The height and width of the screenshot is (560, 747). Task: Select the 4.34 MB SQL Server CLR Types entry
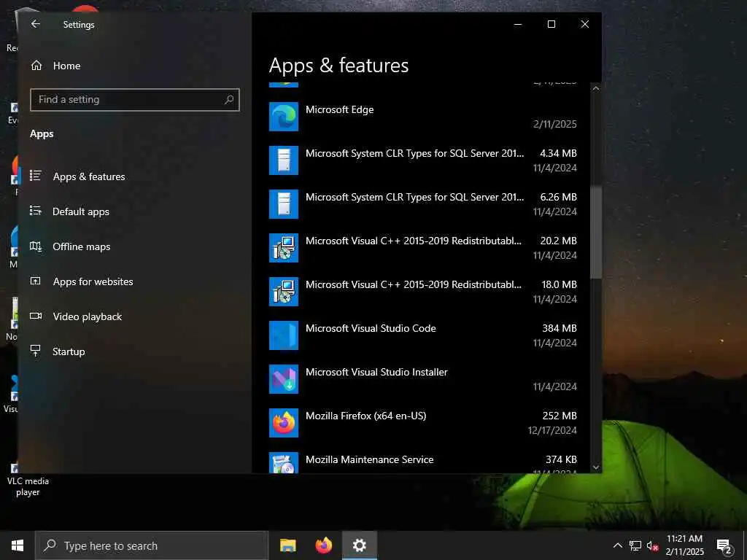423,160
